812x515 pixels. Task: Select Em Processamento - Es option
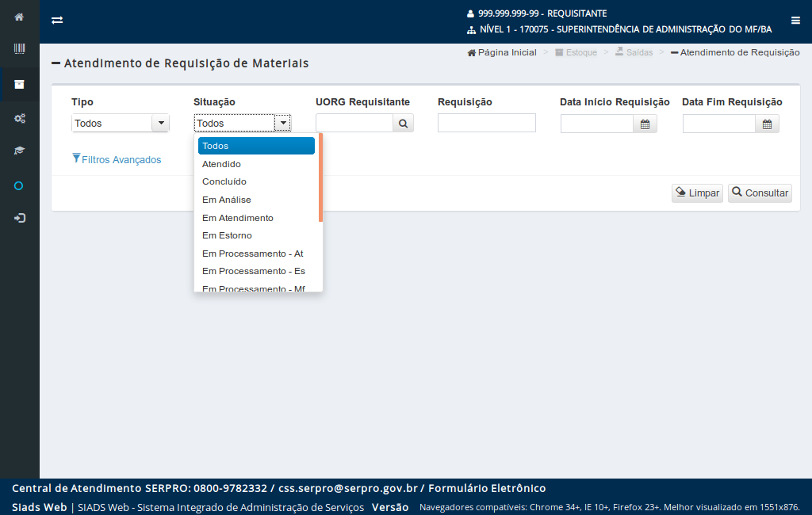[256, 271]
